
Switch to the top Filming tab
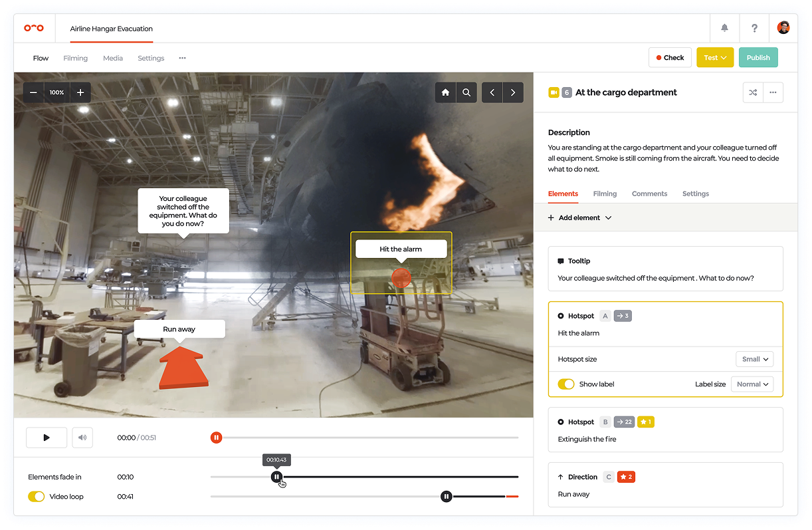76,58
